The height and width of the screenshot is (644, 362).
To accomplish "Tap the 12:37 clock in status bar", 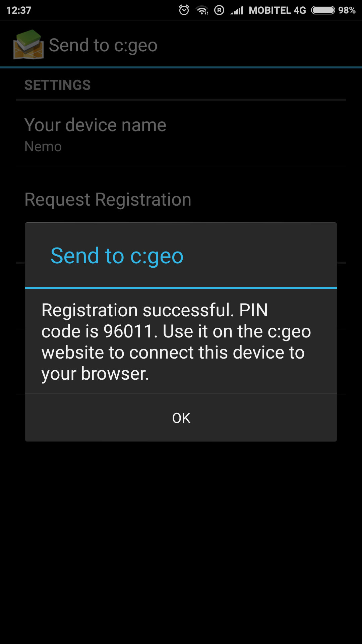I will (19, 10).
